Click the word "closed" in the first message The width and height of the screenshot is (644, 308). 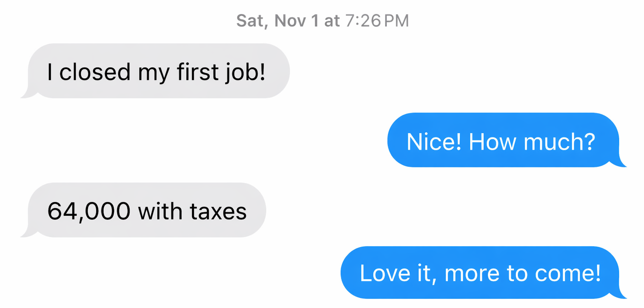[x=95, y=72]
